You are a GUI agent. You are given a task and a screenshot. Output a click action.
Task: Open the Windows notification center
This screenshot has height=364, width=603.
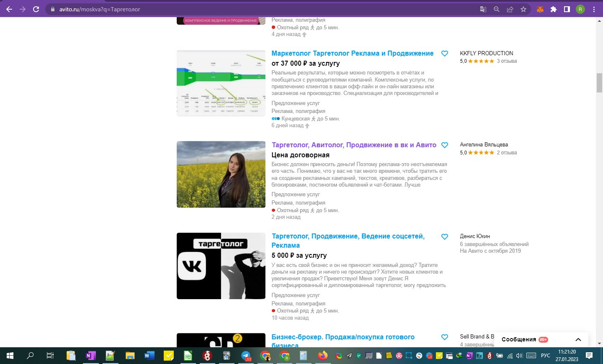point(589,356)
